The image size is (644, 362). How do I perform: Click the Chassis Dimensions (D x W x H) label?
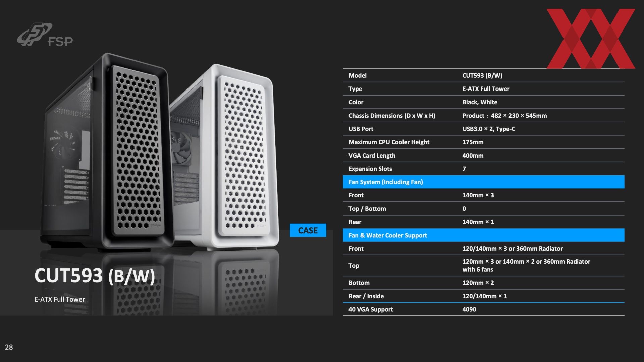392,116
